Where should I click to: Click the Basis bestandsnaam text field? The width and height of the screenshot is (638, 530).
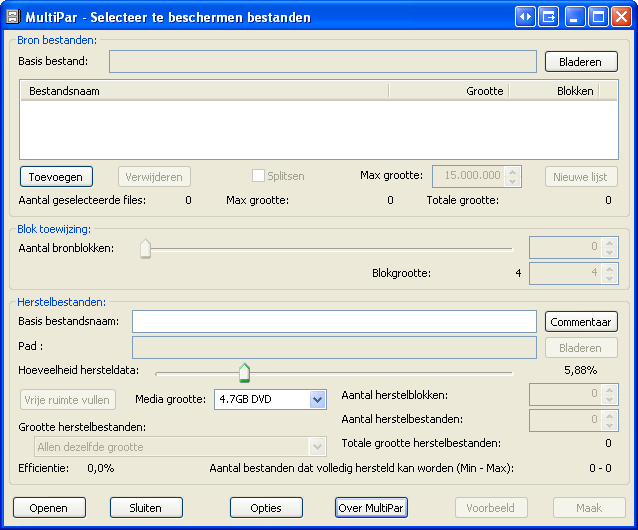pos(334,321)
